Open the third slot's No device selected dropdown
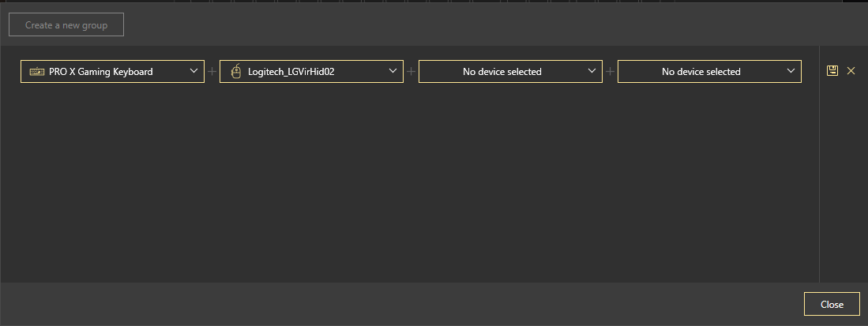Screen dimensions: 868x326 pyautogui.click(x=502, y=72)
